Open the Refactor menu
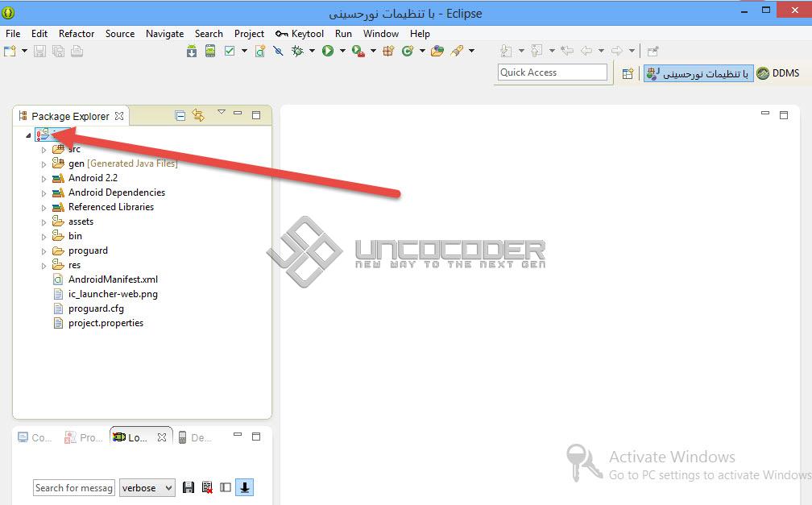Image resolution: width=812 pixels, height=505 pixels. [77, 34]
